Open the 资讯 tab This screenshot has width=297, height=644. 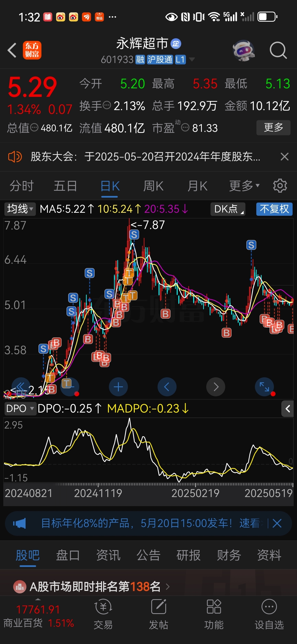108,555
